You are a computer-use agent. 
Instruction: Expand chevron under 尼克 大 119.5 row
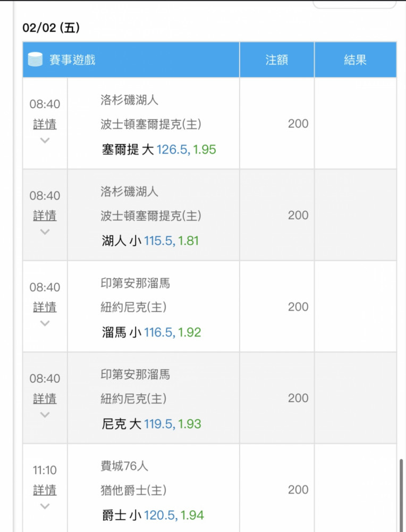click(45, 414)
